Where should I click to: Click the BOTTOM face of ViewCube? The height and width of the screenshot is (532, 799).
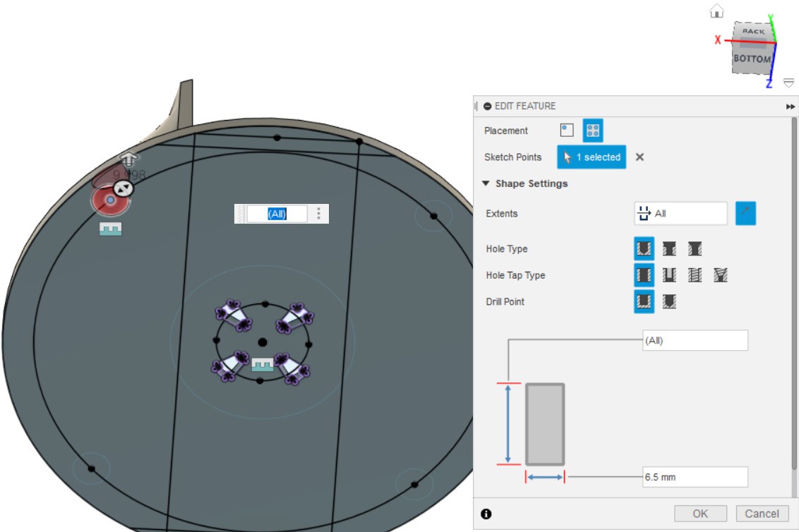pos(751,59)
